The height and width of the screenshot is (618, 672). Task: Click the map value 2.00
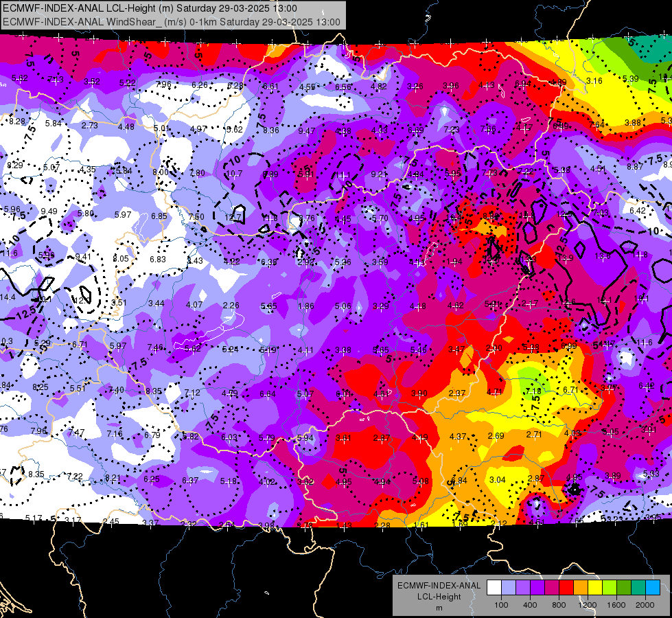coord(494,348)
